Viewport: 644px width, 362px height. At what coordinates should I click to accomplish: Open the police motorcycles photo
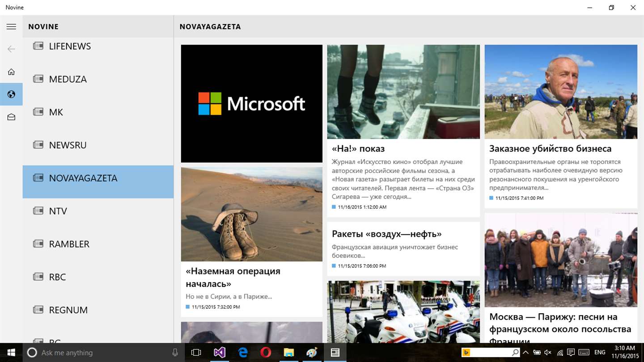point(403,312)
